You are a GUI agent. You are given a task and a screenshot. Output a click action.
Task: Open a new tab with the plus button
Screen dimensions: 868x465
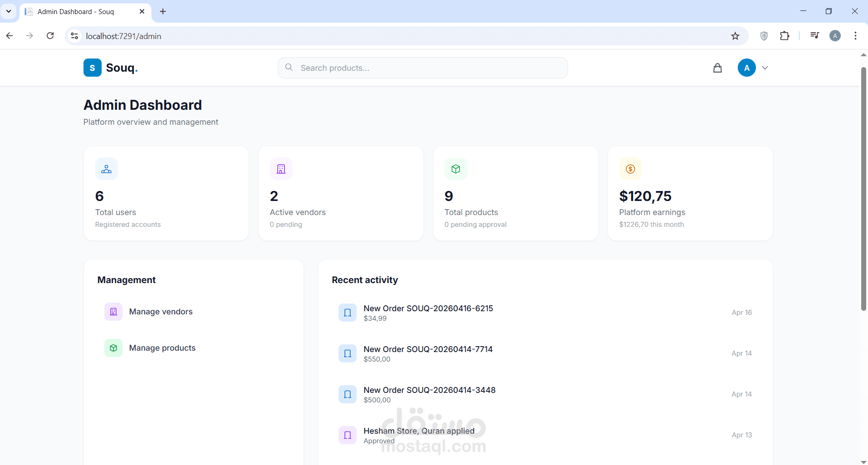click(x=163, y=11)
